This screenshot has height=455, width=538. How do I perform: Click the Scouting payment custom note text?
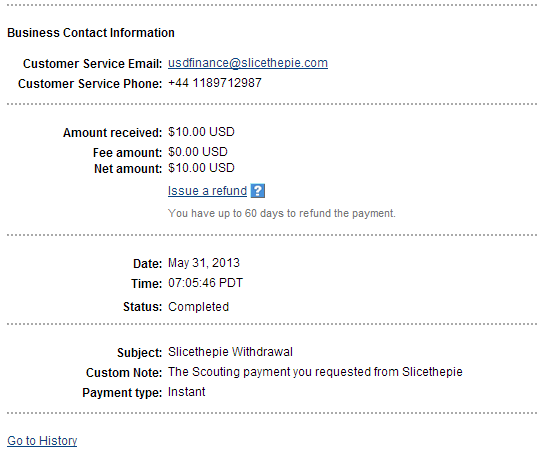tap(315, 372)
